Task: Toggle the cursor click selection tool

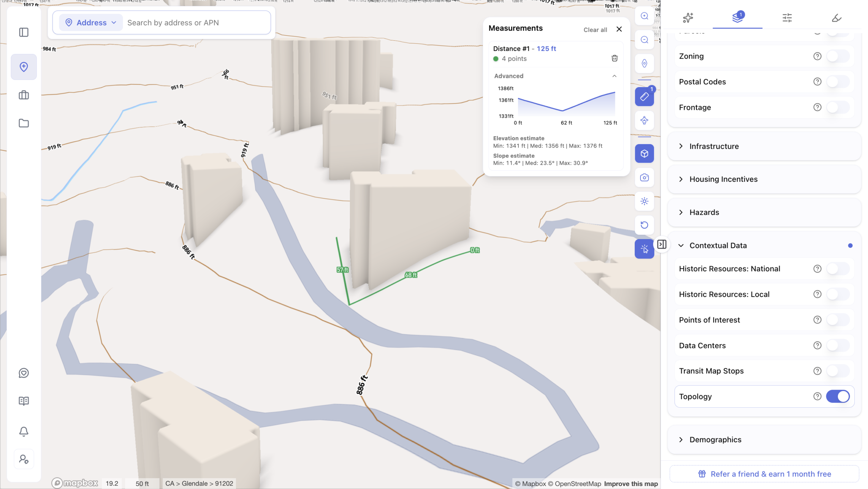Action: tap(644, 249)
